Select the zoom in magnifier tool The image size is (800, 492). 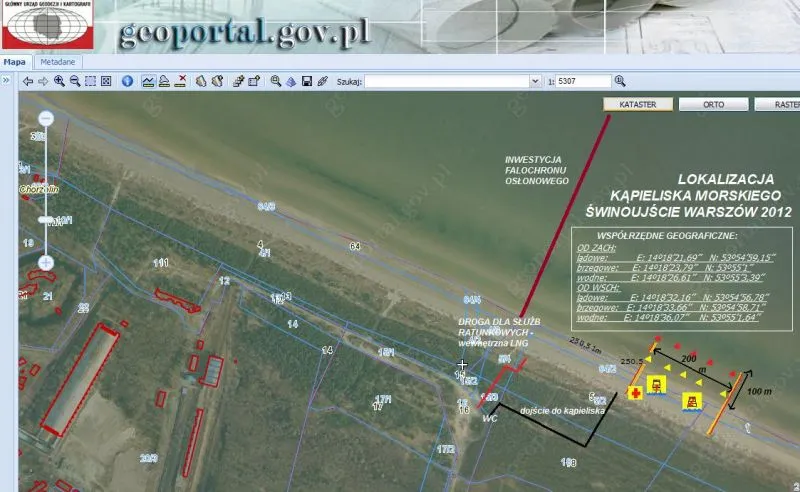pos(60,81)
